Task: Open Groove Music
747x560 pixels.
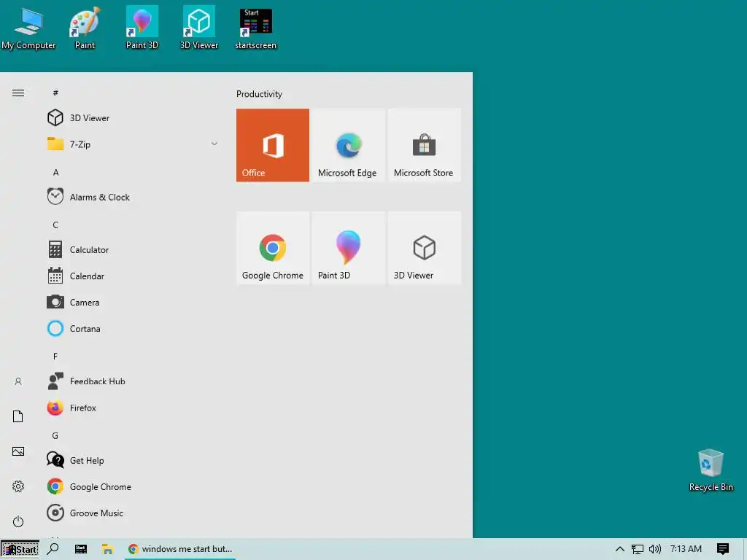Action: click(133, 513)
